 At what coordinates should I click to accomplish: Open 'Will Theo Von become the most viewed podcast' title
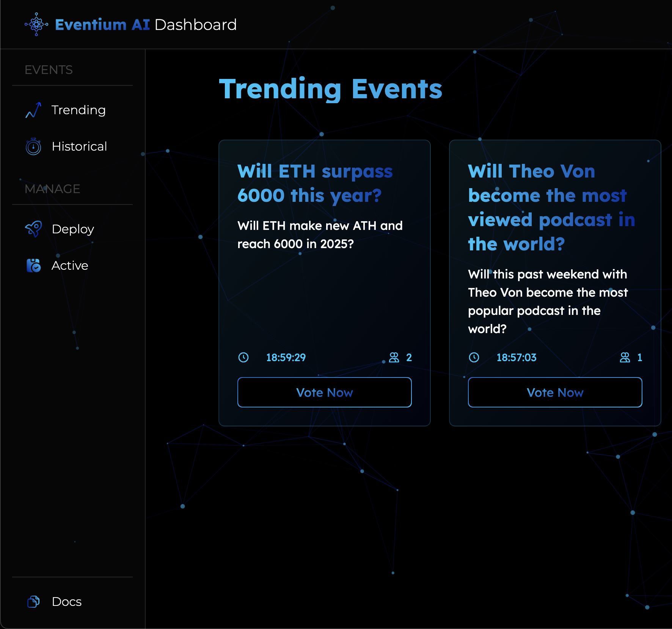pyautogui.click(x=551, y=208)
